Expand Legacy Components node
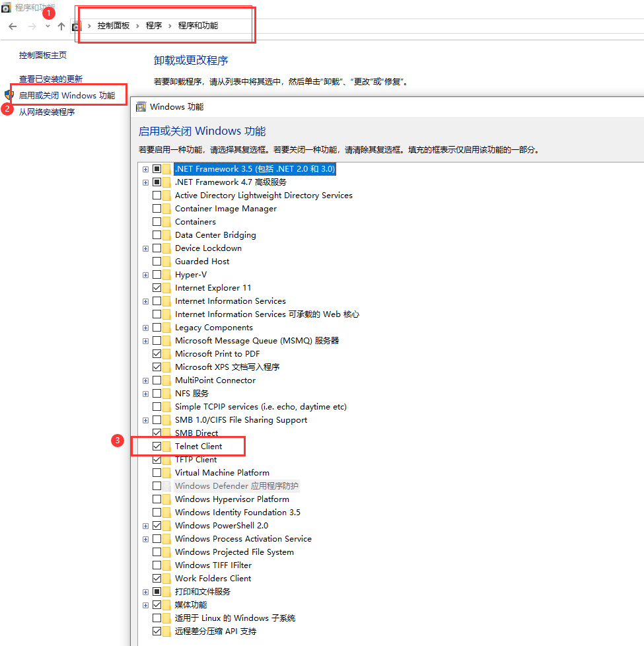 145,328
